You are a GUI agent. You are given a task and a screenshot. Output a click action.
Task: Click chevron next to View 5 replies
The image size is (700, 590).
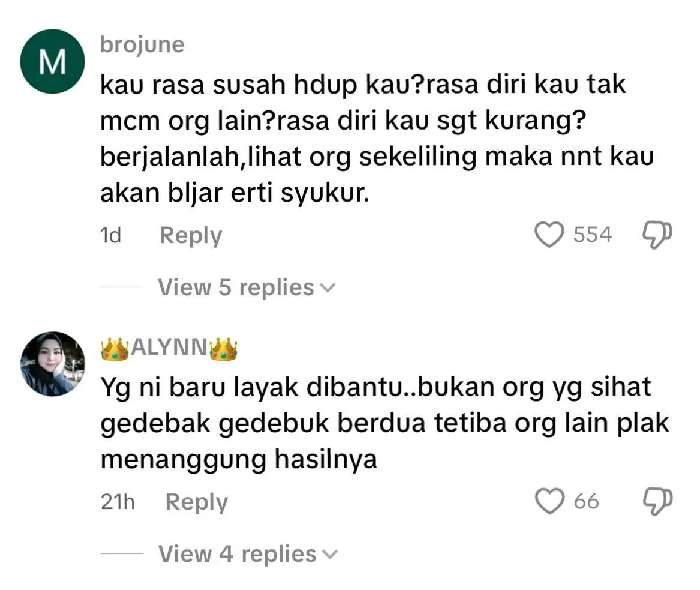[x=328, y=289]
